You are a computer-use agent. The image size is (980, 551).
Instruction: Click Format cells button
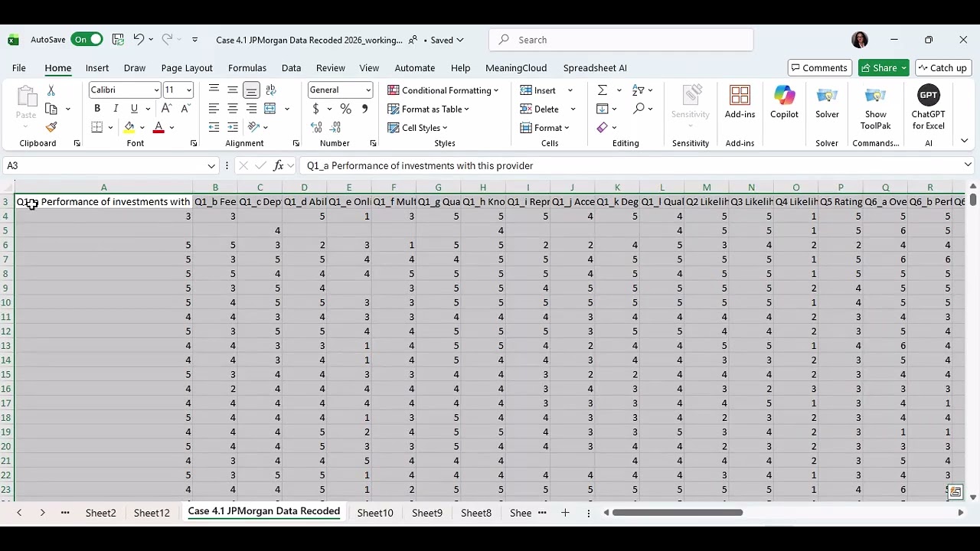[x=545, y=128]
